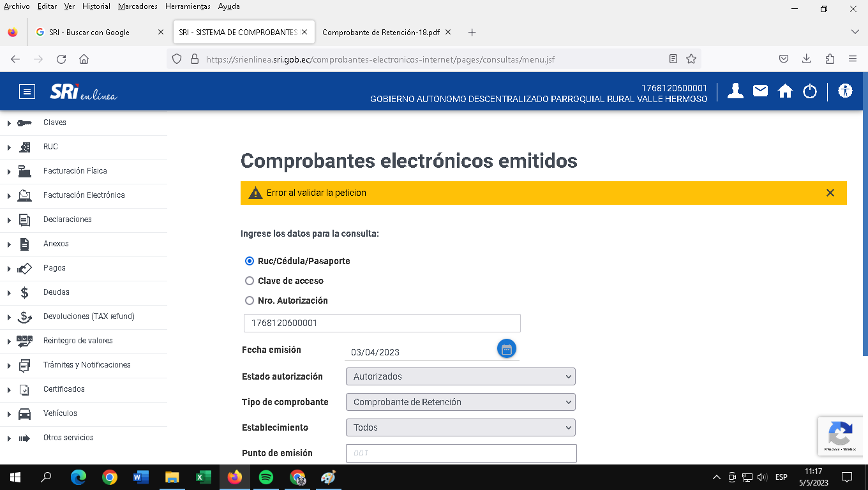Image resolution: width=868 pixels, height=490 pixels.
Task: Open the Establecimiento dropdown
Action: [460, 427]
